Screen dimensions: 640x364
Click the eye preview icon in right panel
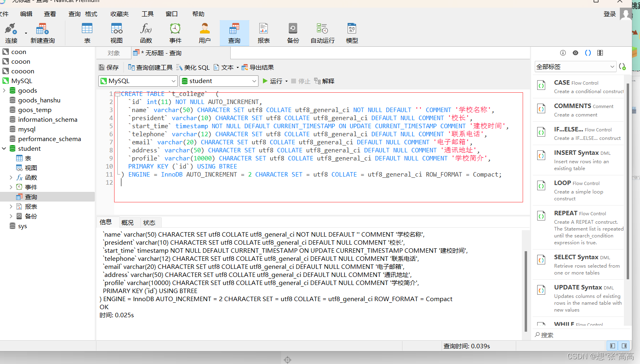(575, 53)
